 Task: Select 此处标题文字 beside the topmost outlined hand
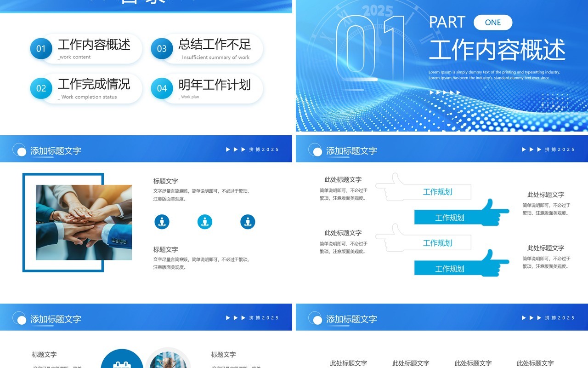point(343,180)
